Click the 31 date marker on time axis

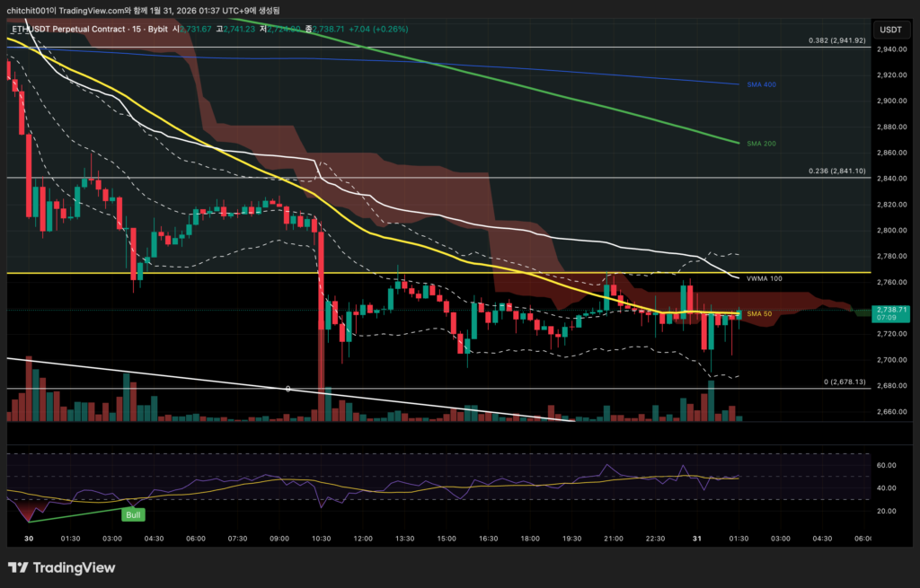[697, 538]
